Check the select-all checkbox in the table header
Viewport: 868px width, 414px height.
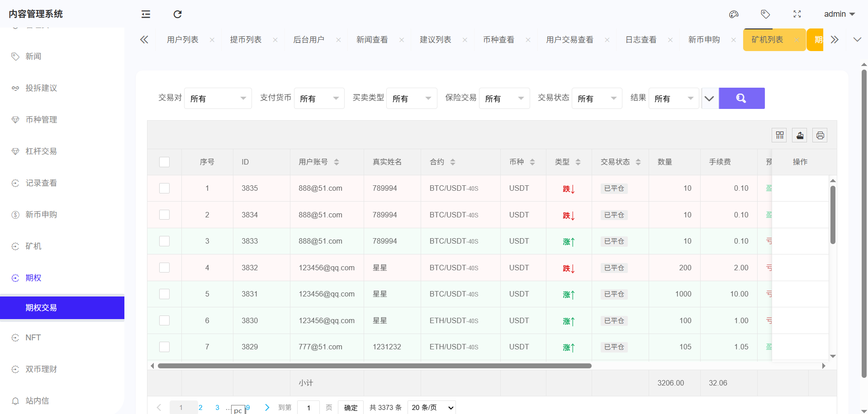[x=164, y=162]
